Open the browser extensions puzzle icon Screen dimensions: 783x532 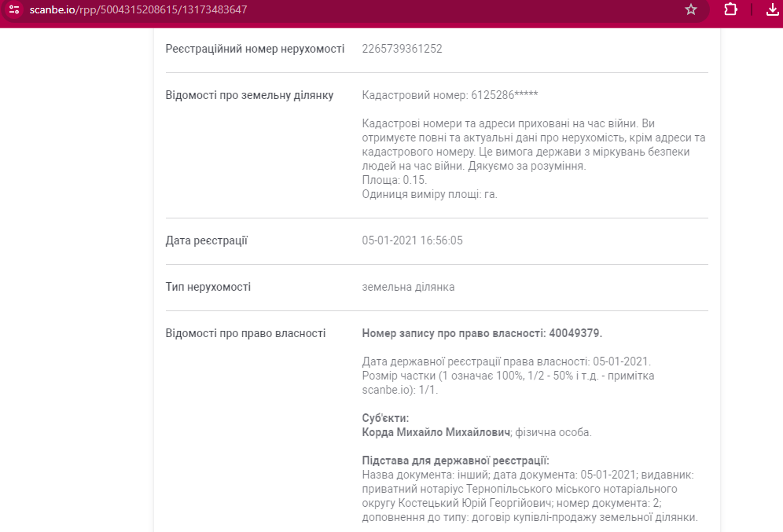[x=729, y=10]
